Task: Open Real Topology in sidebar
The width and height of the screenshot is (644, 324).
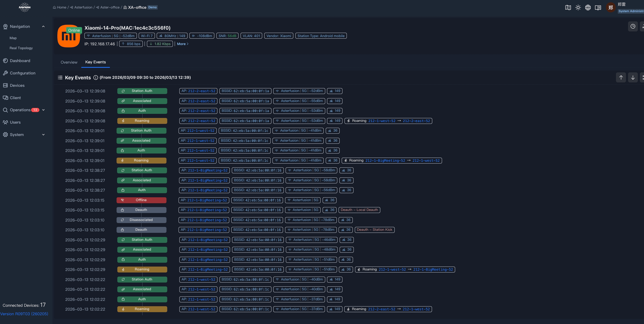Action: (21, 48)
